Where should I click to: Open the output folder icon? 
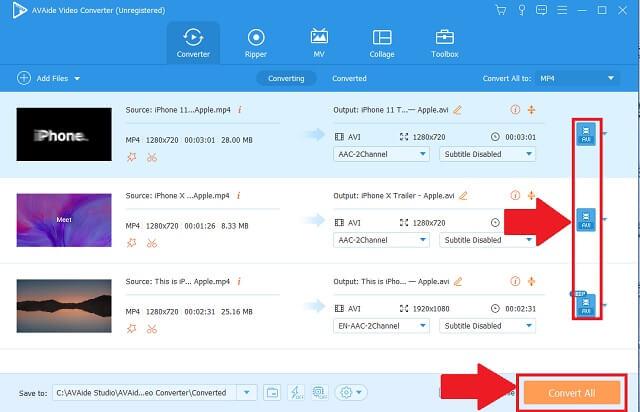point(272,393)
